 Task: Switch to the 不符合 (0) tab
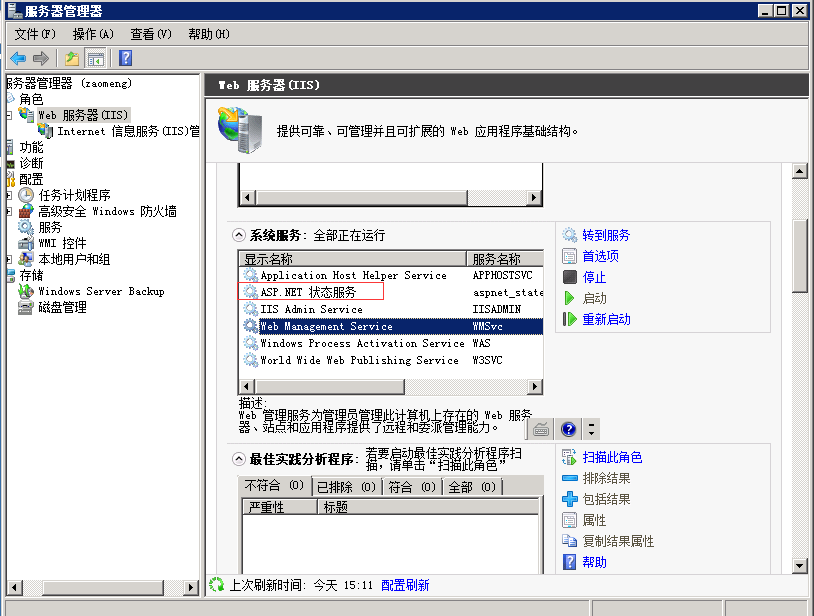(274, 486)
